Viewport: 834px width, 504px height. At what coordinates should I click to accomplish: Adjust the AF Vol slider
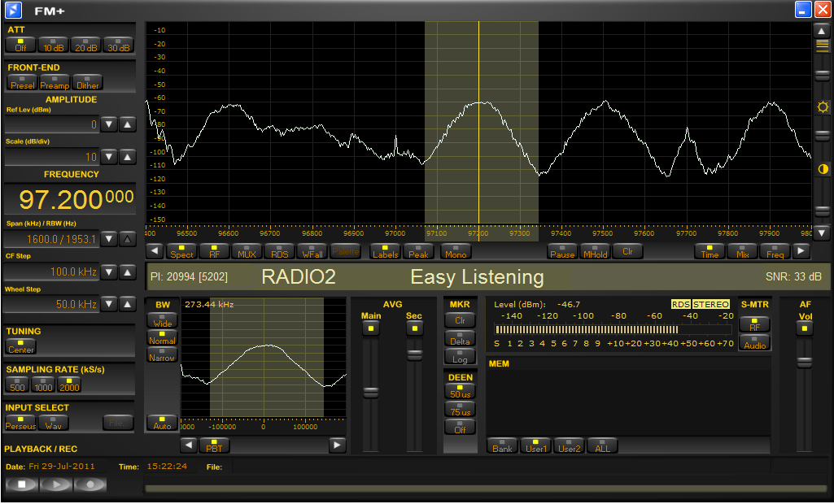click(804, 361)
